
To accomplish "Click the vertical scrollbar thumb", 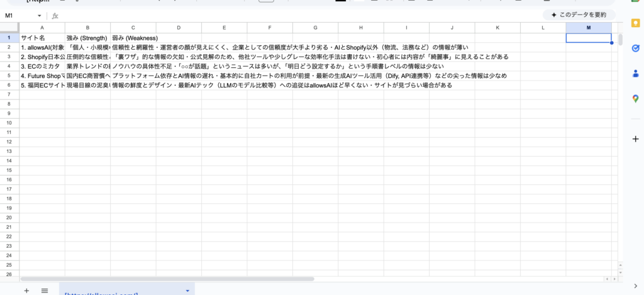I will click(x=620, y=40).
